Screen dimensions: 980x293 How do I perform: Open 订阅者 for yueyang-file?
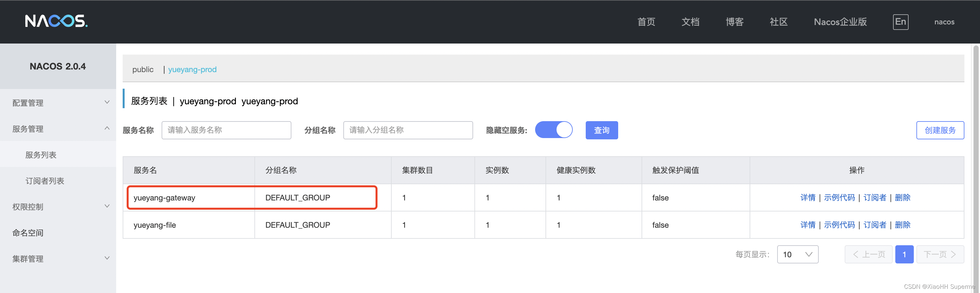(x=875, y=225)
